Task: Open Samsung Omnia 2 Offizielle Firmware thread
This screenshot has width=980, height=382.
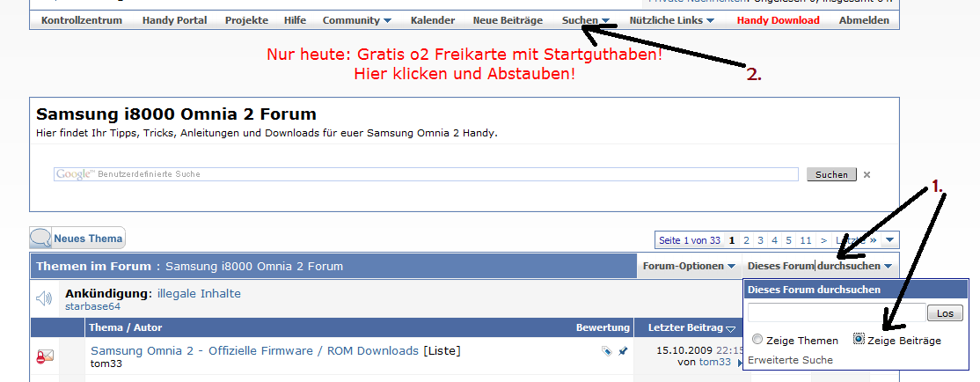Action: coord(254,350)
